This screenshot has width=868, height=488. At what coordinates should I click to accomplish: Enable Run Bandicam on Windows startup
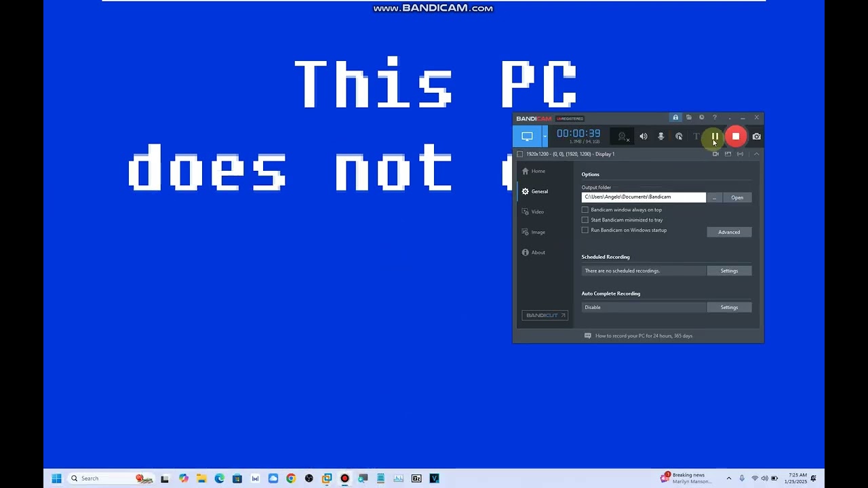click(x=585, y=230)
